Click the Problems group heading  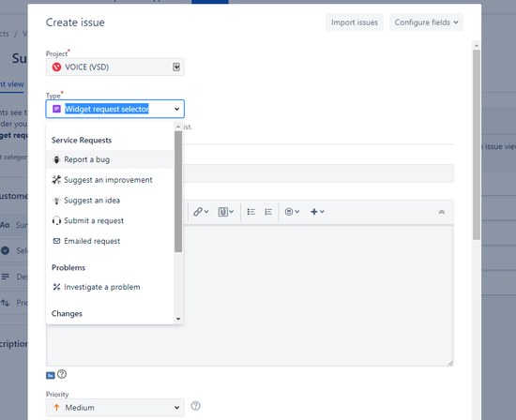pos(68,268)
